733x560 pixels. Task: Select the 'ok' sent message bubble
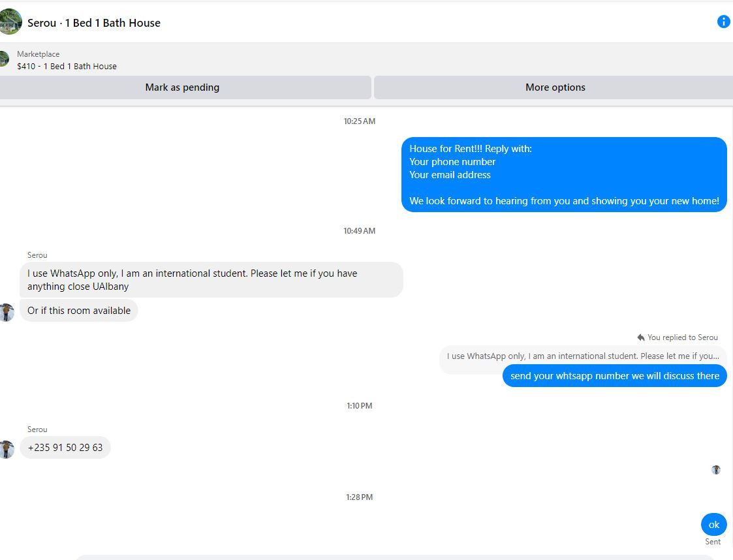[714, 525]
